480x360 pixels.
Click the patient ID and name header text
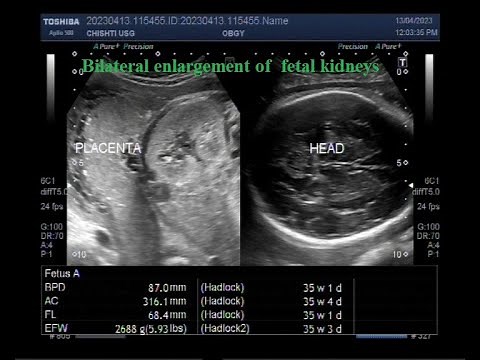point(187,21)
